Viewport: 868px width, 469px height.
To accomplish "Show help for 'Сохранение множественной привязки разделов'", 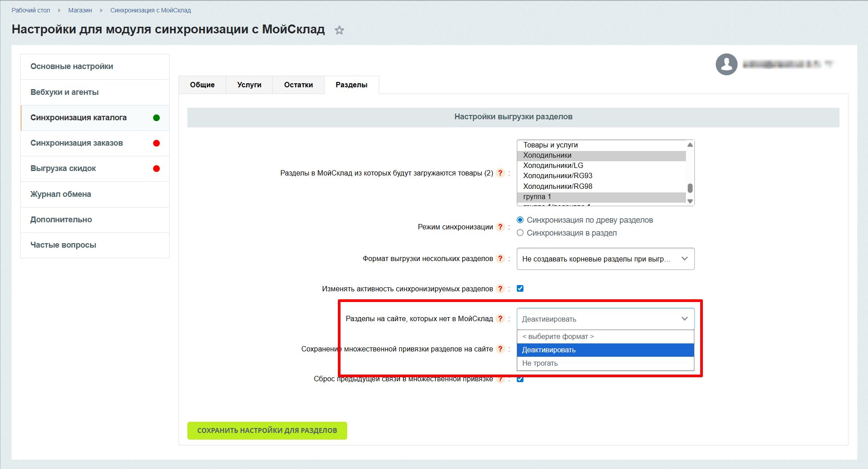I will 500,349.
